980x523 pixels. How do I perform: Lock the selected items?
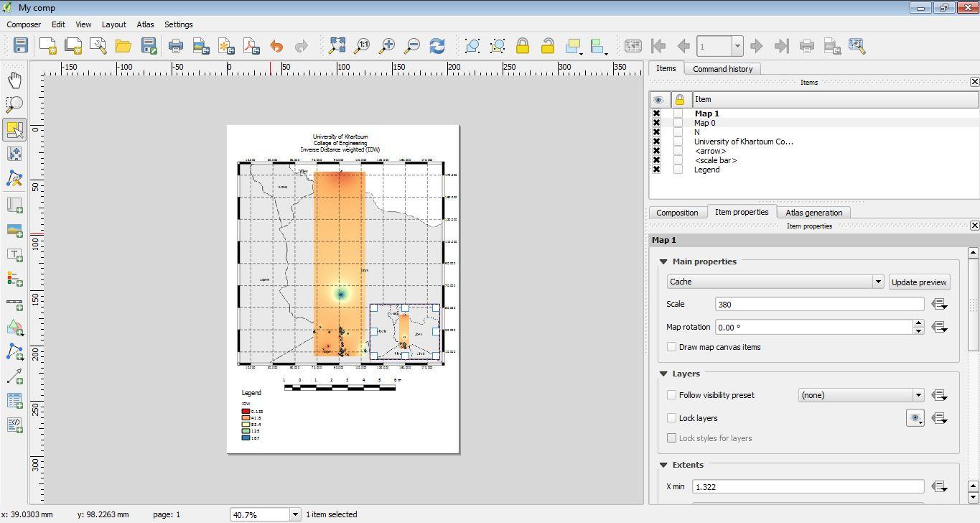coord(523,46)
